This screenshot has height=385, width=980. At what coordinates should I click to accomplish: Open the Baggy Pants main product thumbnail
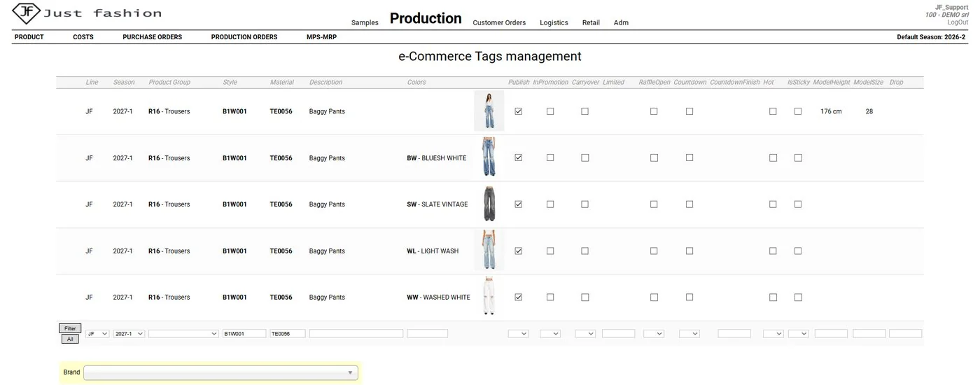point(489,111)
